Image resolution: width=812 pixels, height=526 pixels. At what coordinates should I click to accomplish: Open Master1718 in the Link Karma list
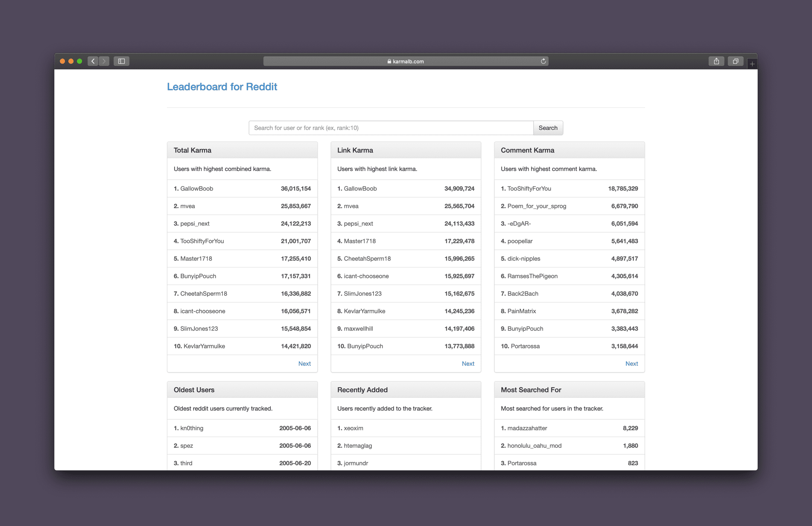[x=360, y=241]
